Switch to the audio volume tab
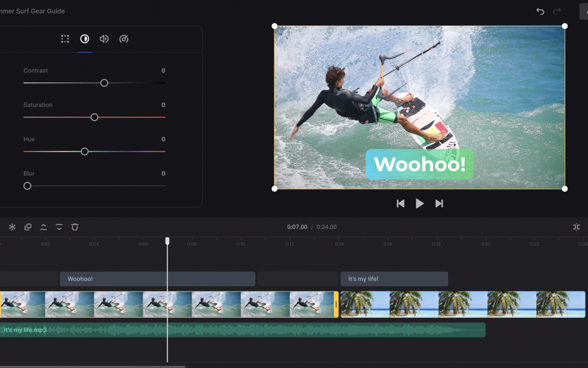Image resolution: width=588 pixels, height=368 pixels. pyautogui.click(x=104, y=39)
